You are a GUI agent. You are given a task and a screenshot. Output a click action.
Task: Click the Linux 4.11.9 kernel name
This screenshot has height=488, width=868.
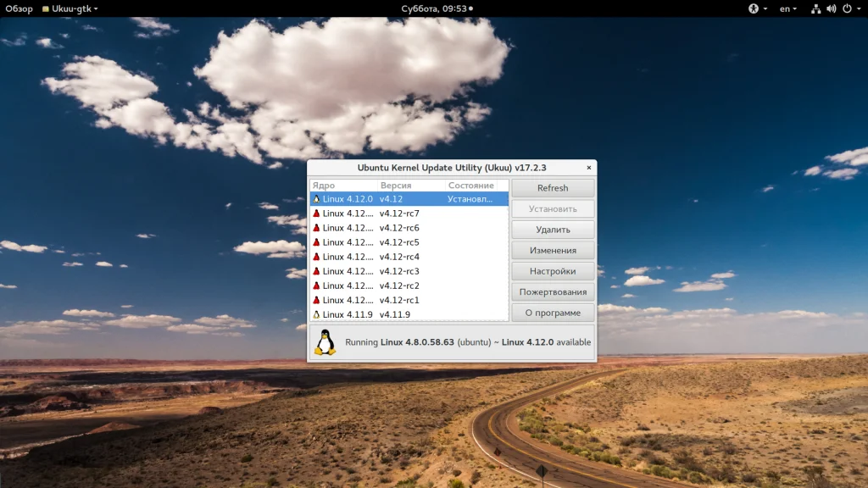(348, 313)
